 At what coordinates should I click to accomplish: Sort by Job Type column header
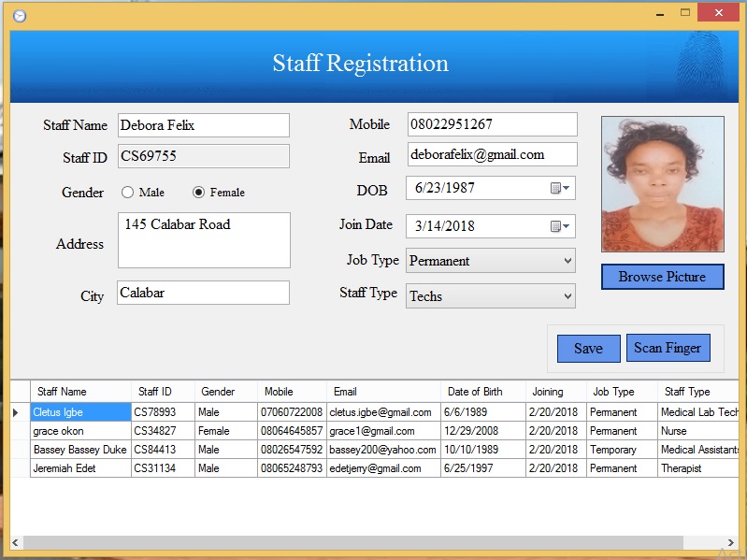coord(622,392)
